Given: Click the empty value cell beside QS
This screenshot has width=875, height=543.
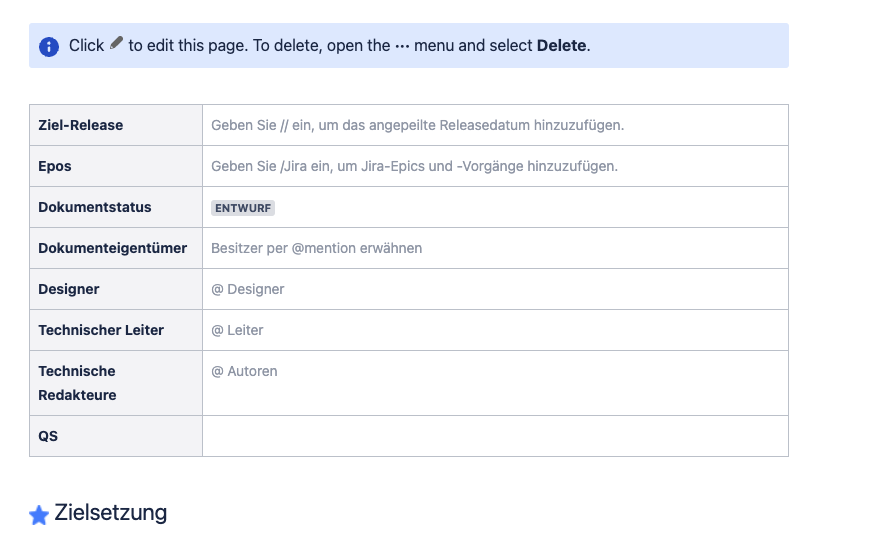Looking at the screenshot, I should pyautogui.click(x=496, y=436).
